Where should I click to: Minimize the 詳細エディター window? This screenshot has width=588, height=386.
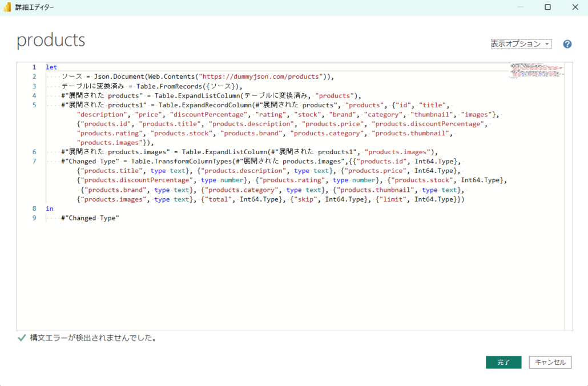(519, 7)
